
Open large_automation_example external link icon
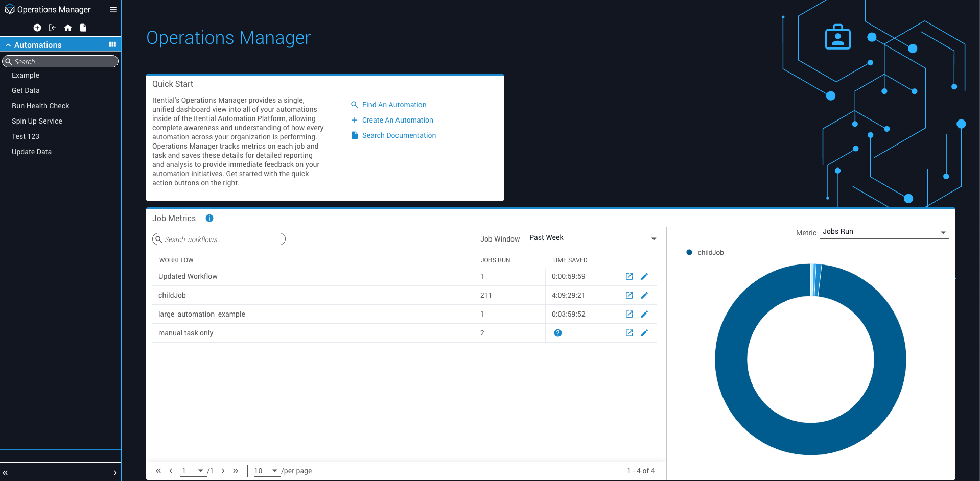(x=629, y=314)
